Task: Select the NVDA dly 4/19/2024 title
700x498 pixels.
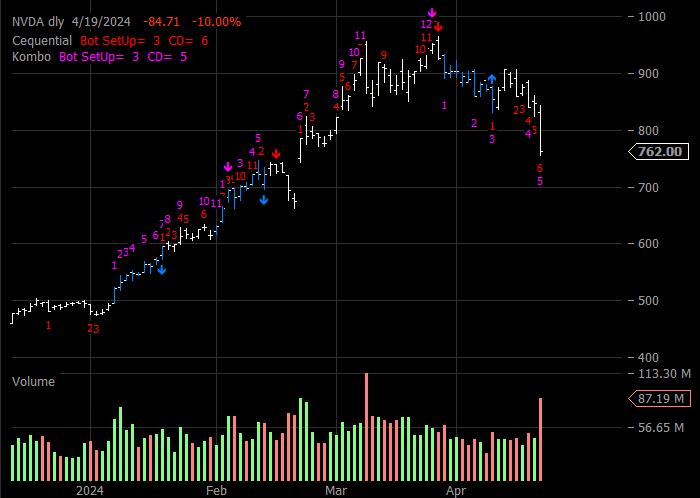Action: coord(71,21)
